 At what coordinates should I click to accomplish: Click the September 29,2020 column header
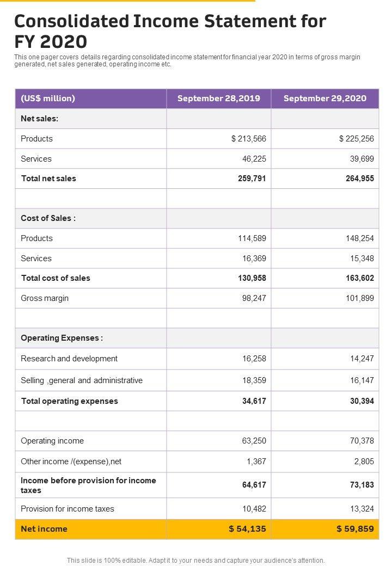click(x=325, y=99)
